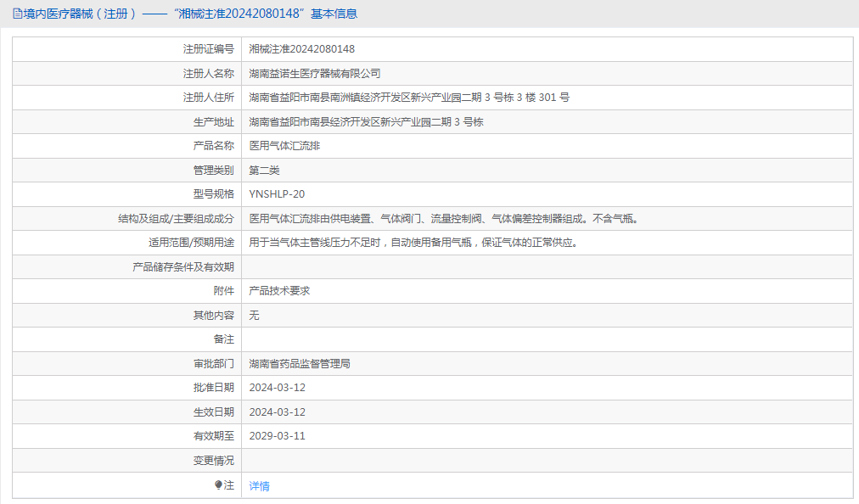Click the 型号规格 label

point(214,194)
